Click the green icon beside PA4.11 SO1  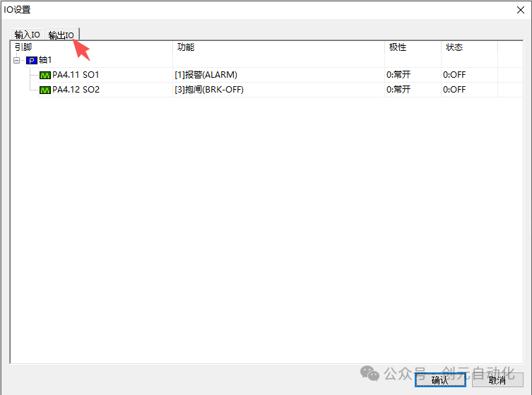coord(45,75)
